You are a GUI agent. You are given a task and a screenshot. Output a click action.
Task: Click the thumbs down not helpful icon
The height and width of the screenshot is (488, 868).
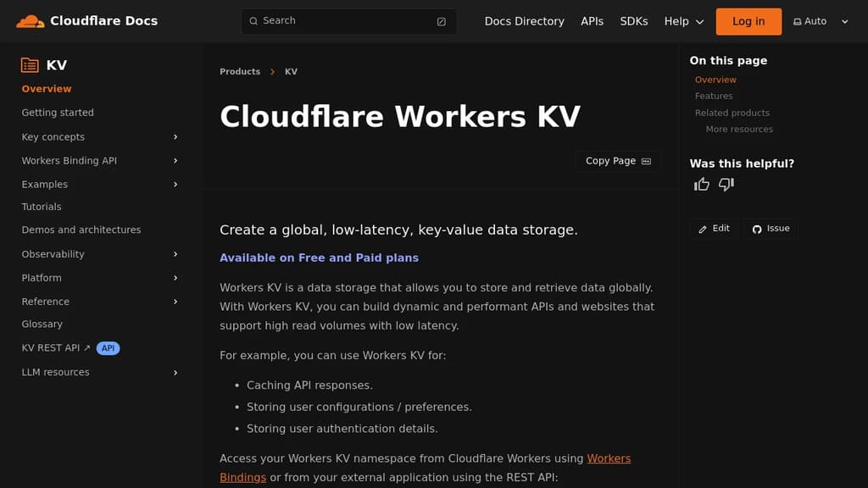pos(726,184)
